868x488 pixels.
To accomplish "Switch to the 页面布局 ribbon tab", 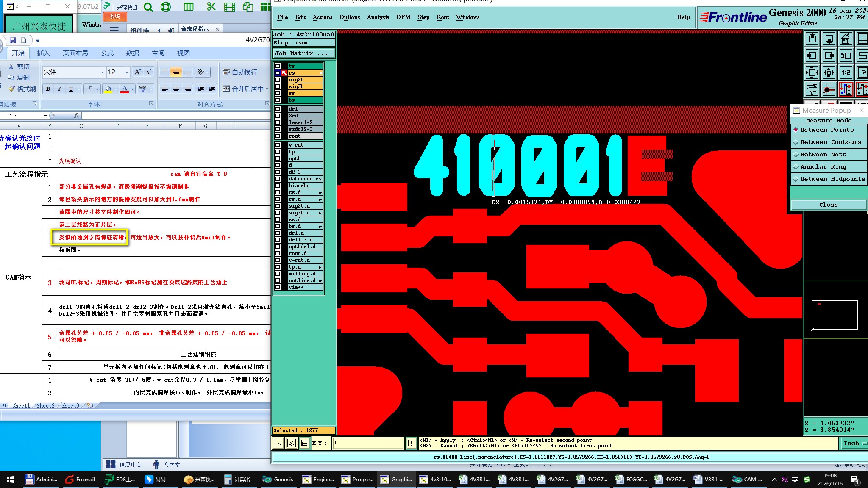I will 75,53.
